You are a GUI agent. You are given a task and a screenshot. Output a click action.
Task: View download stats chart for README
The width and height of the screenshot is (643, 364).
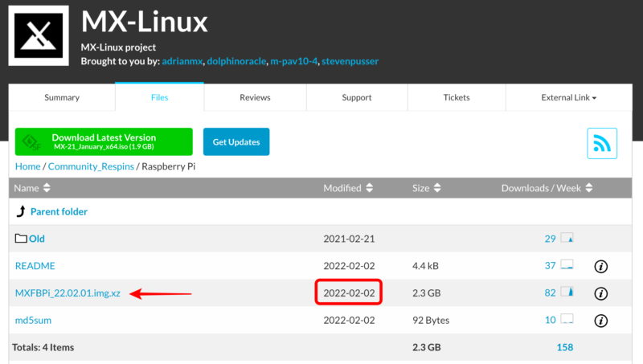tap(567, 265)
